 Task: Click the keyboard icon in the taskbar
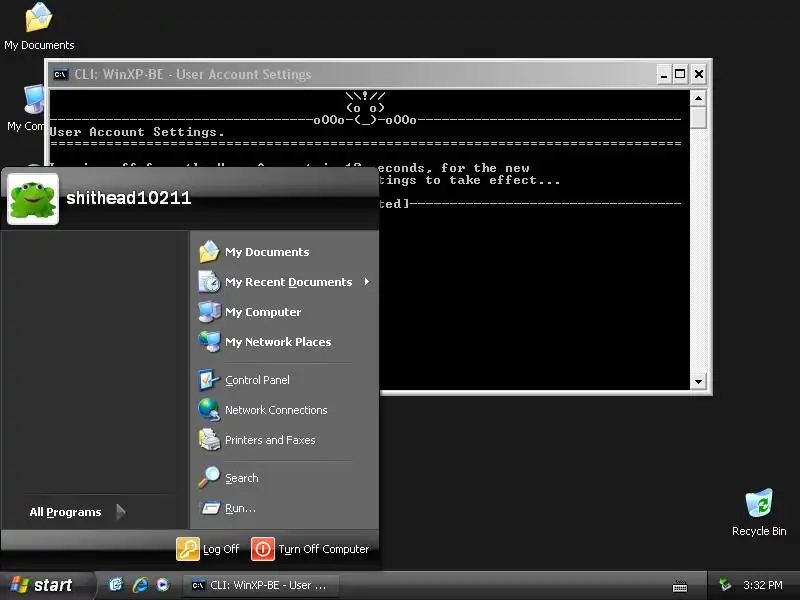pyautogui.click(x=680, y=587)
